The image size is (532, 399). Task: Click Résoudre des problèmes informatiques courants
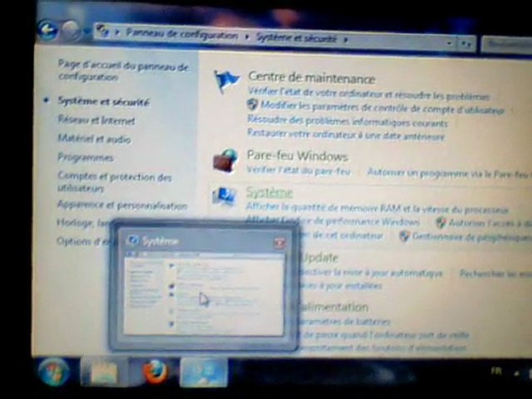tap(347, 121)
